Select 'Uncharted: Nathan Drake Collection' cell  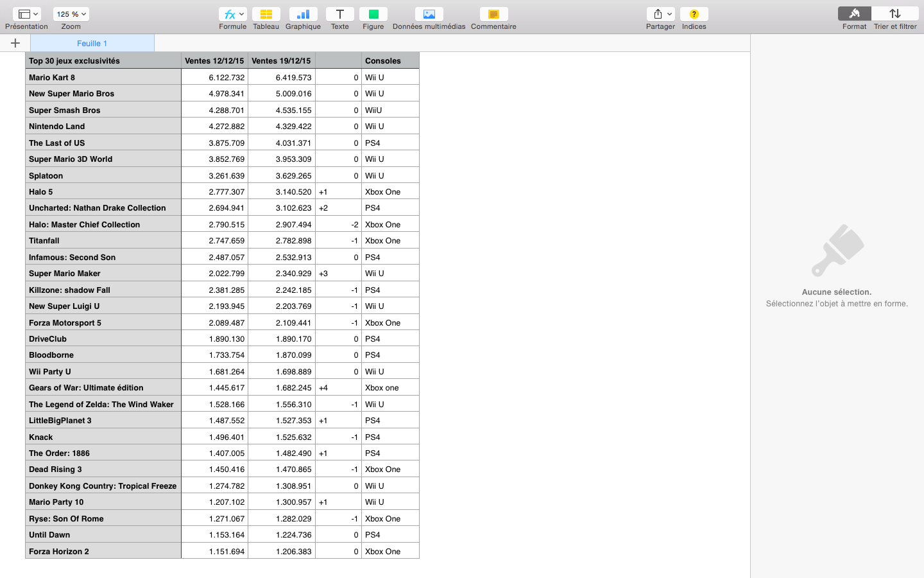click(103, 208)
